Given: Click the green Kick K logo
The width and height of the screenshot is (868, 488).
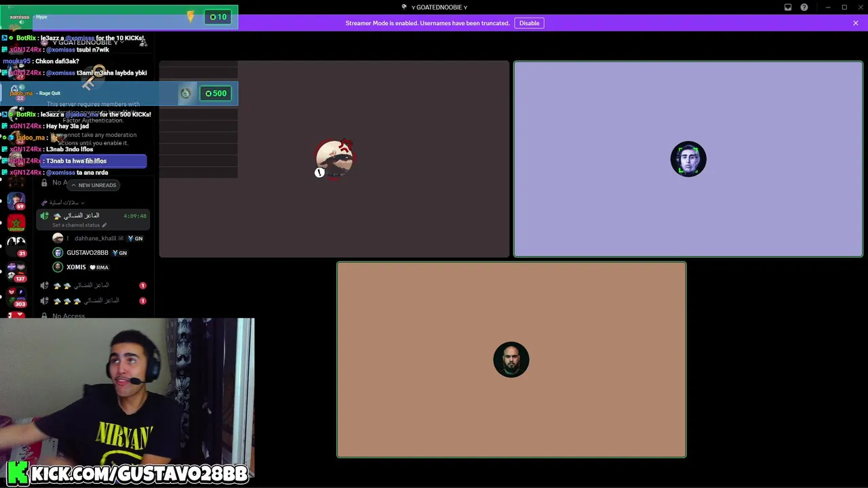Looking at the screenshot, I should coord(18,473).
